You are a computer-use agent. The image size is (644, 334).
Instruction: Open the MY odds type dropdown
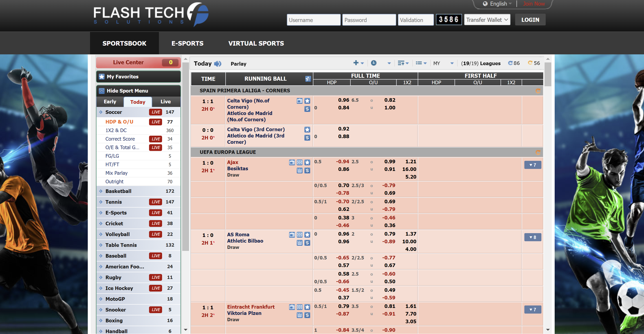tap(443, 63)
